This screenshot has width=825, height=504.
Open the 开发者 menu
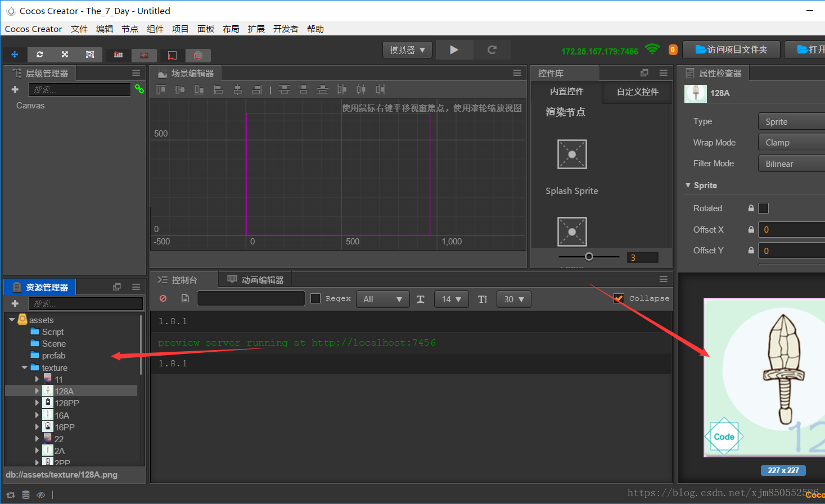click(x=286, y=29)
